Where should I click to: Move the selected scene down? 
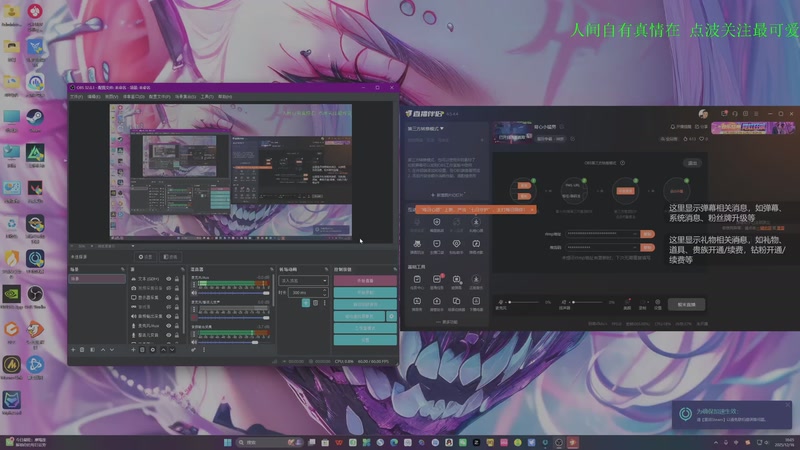coord(112,349)
